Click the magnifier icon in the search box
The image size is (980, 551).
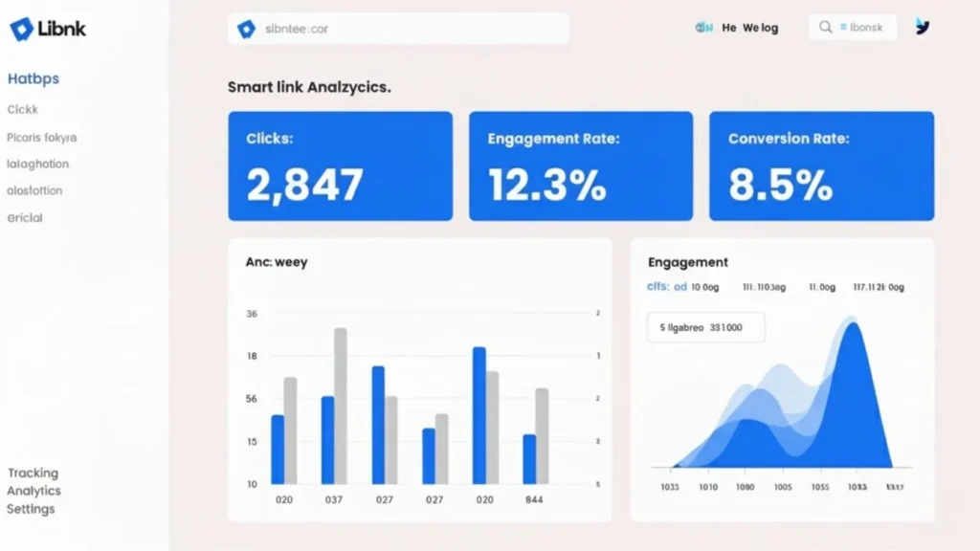[825, 28]
